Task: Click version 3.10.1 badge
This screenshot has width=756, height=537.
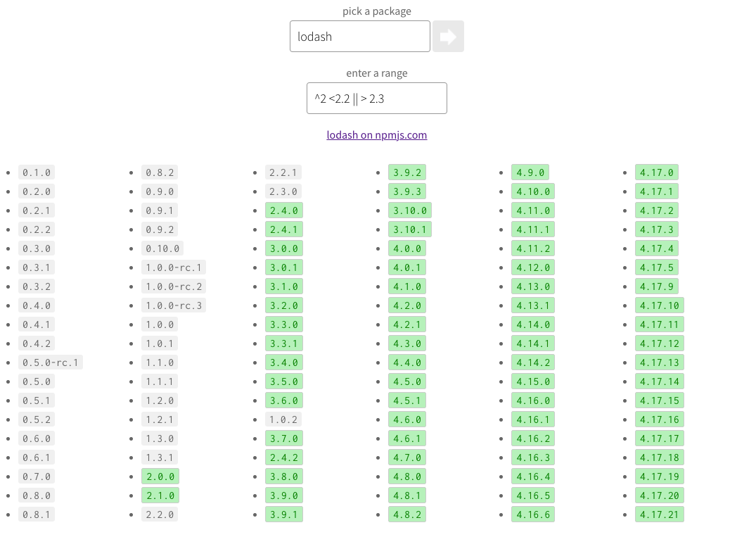Action: point(410,229)
